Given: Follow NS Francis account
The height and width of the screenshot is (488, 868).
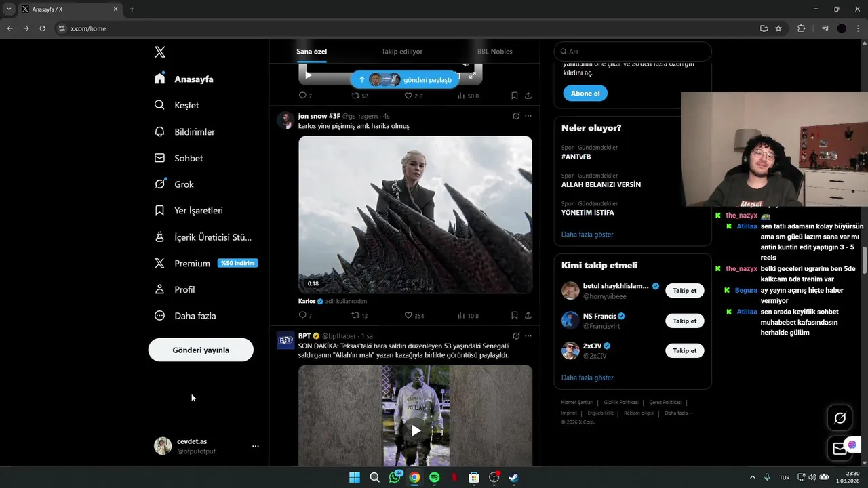Looking at the screenshot, I should 685,321.
